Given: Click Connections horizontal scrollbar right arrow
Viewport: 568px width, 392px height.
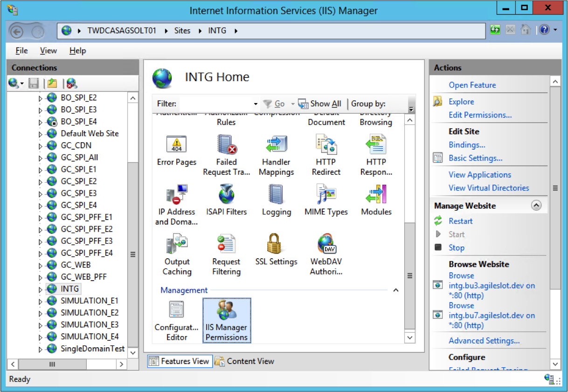Looking at the screenshot, I should [121, 364].
